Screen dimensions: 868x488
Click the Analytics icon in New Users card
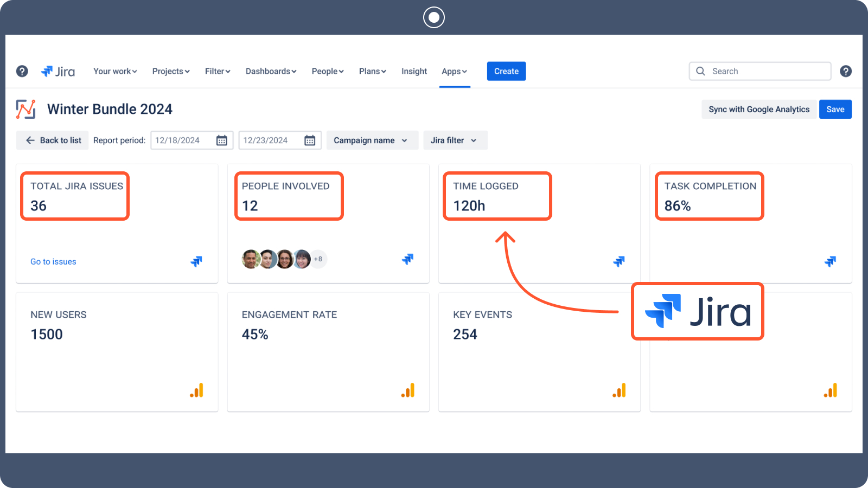click(196, 390)
